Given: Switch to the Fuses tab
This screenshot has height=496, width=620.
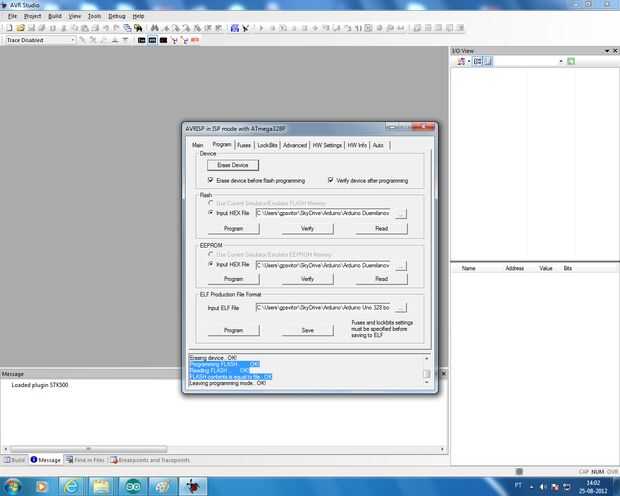Looking at the screenshot, I should (244, 145).
